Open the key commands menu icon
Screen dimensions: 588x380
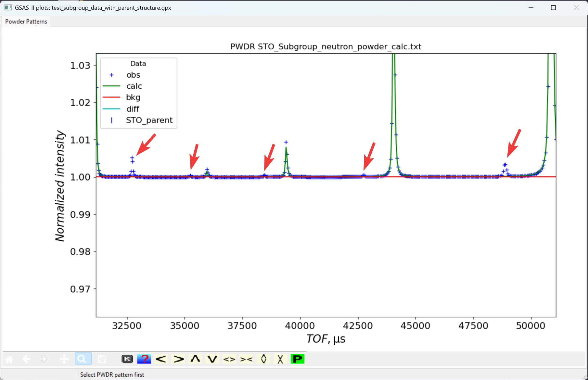127,359
